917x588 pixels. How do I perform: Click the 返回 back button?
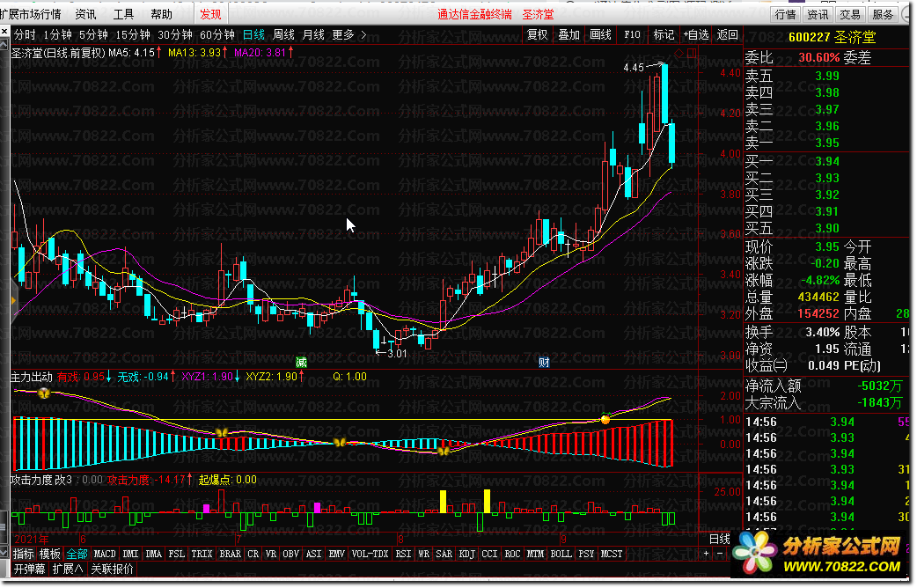tap(727, 34)
